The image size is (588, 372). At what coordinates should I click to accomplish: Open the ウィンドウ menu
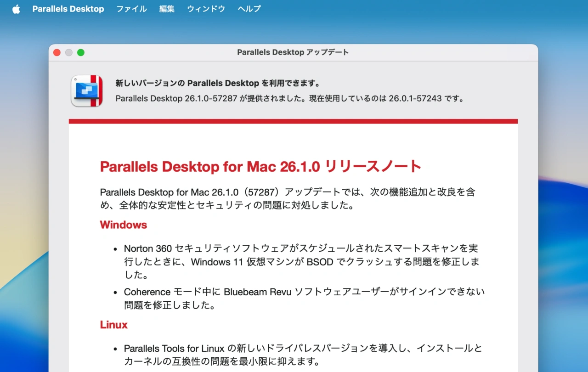[206, 9]
